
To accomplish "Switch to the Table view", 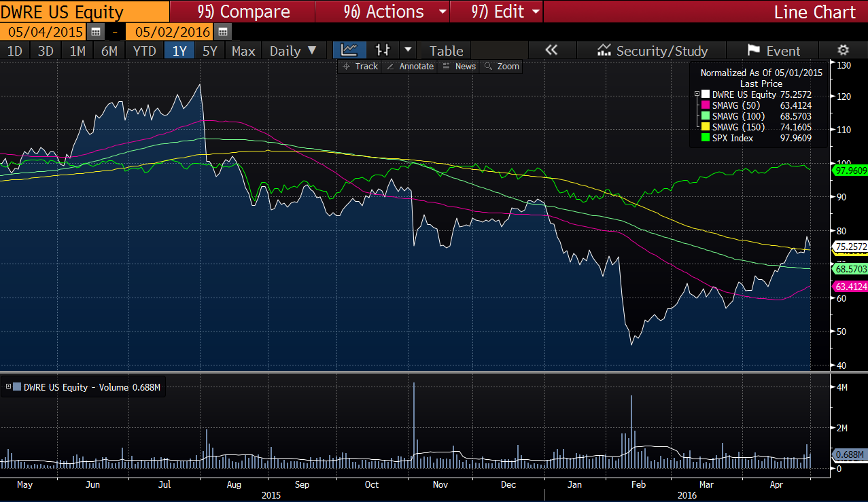I will (x=446, y=50).
